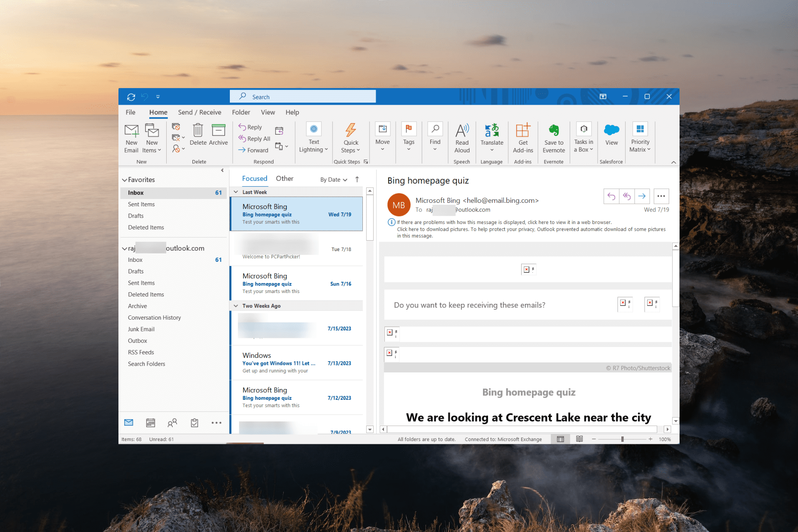The image size is (798, 532).
Task: Open the Get Add-ins store icon
Action: click(523, 131)
